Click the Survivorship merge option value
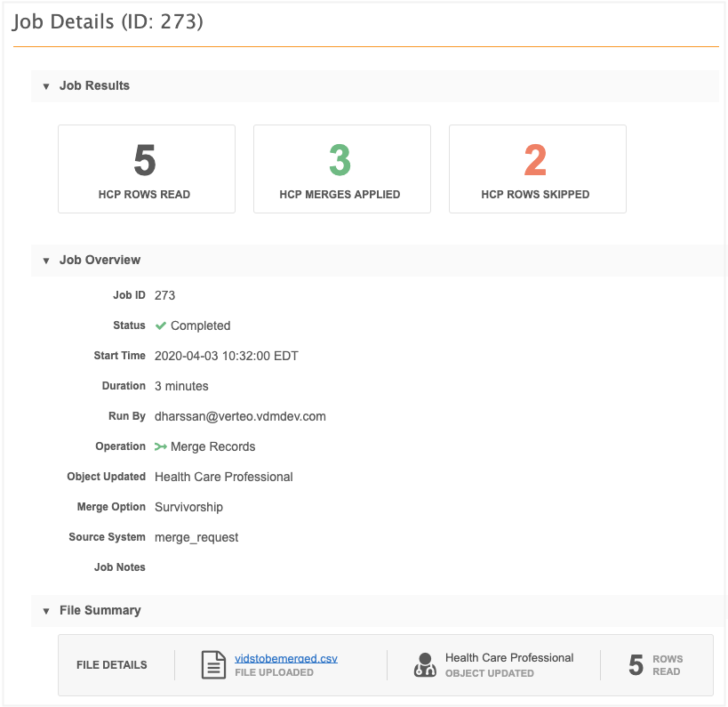The image size is (728, 707). 188,507
